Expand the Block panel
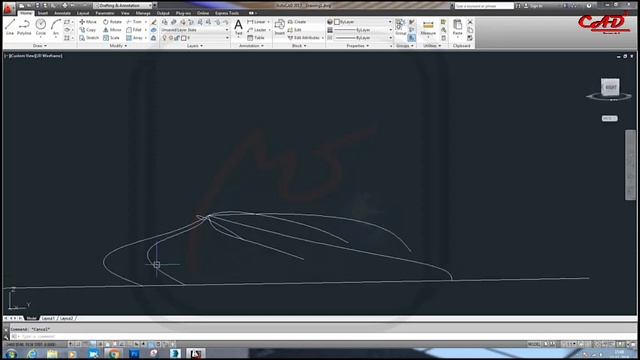 [299, 46]
